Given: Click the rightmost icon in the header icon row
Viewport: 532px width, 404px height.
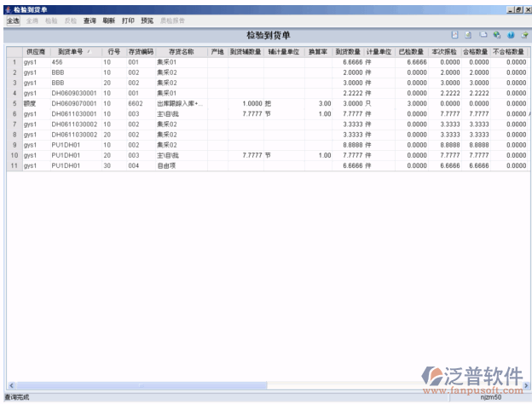Looking at the screenshot, I should [x=523, y=35].
